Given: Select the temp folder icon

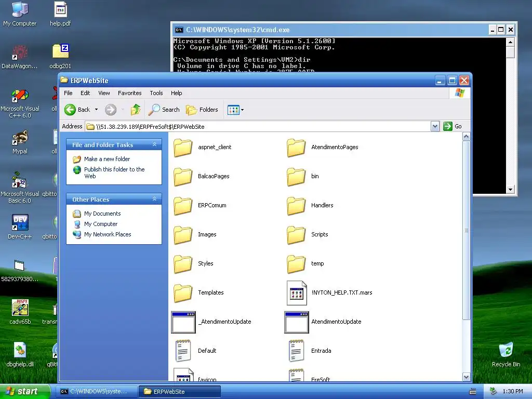Looking at the screenshot, I should click(296, 264).
